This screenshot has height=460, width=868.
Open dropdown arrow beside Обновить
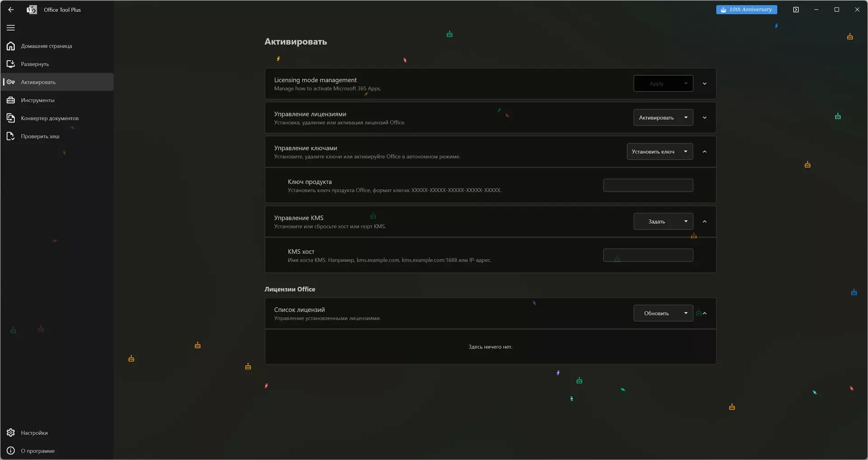[x=686, y=313]
